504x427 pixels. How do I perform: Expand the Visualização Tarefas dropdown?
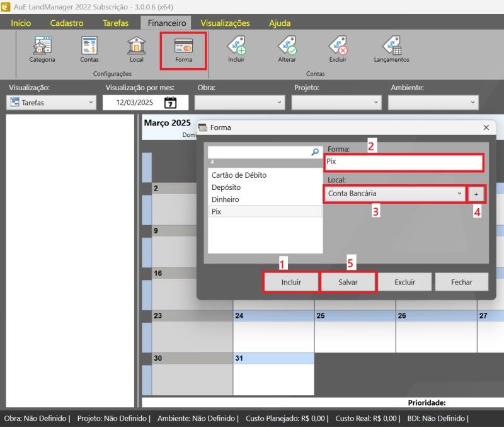91,102
